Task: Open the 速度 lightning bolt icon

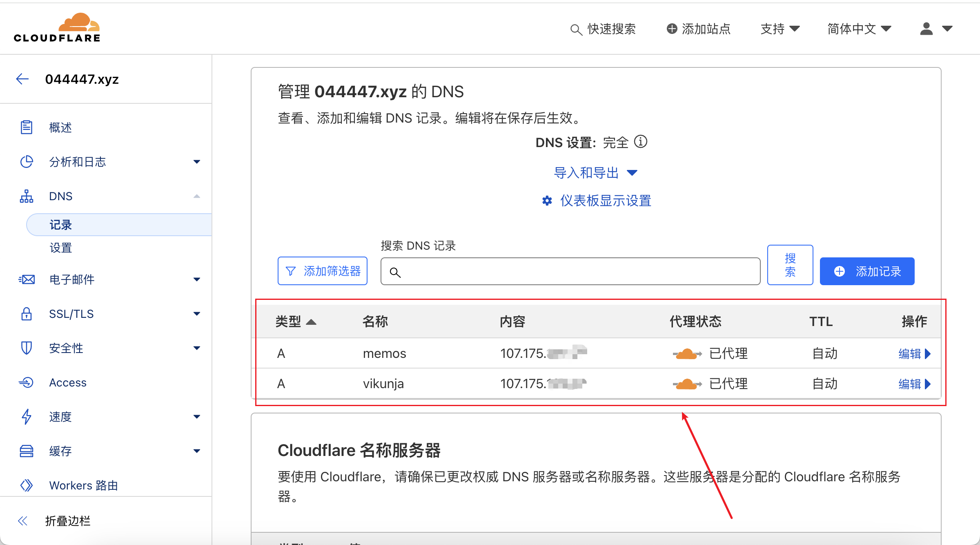Action: [26, 417]
